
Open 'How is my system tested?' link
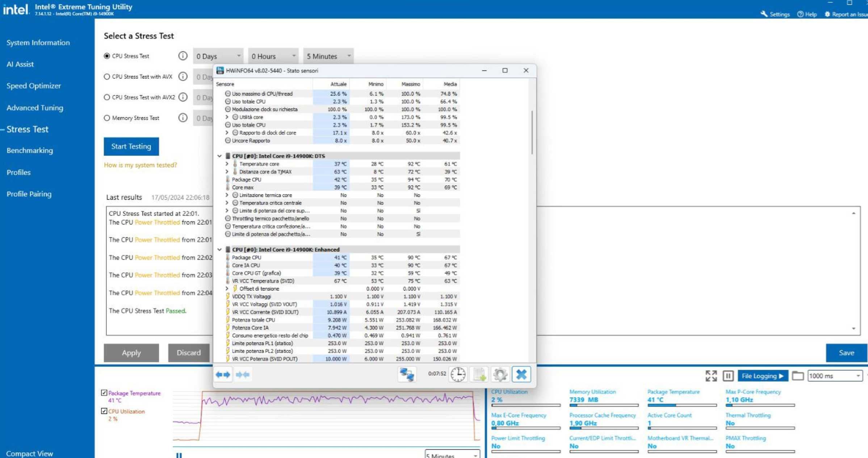141,165
